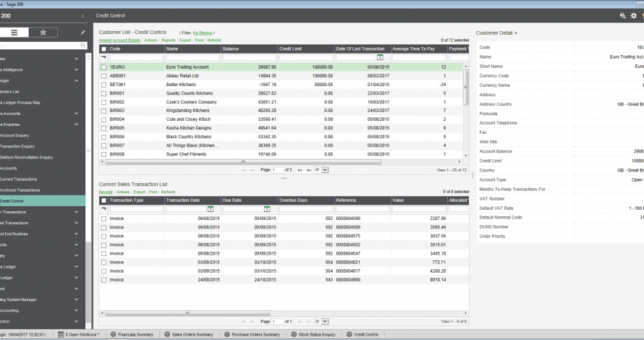The width and height of the screenshot is (644, 340).
Task: Click Export in transaction list toolbar
Action: [x=139, y=192]
